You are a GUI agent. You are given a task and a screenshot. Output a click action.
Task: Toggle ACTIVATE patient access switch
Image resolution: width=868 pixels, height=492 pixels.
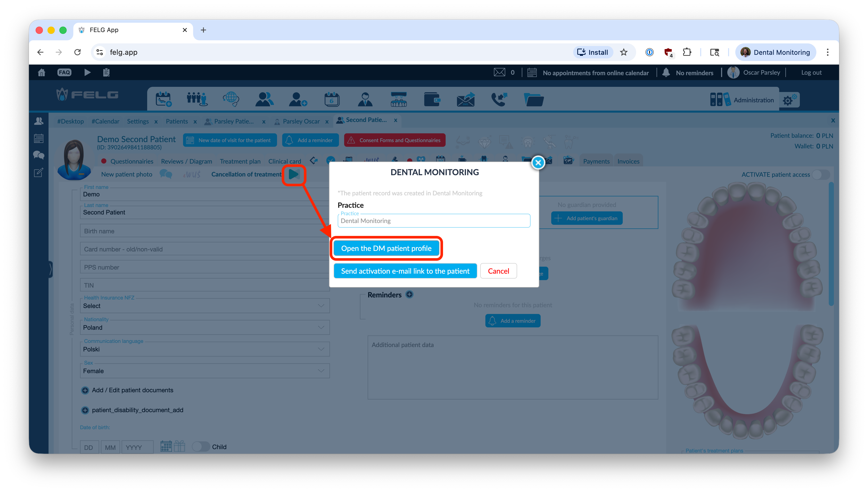click(821, 174)
